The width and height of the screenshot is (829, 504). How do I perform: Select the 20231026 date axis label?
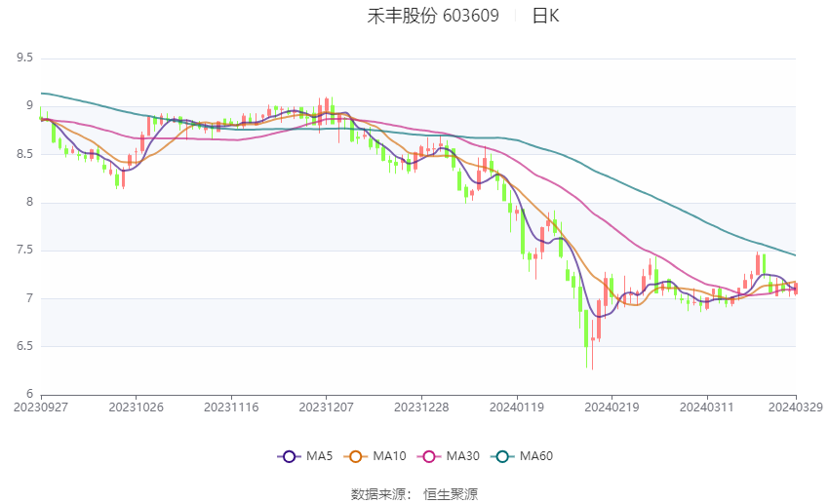(136, 407)
